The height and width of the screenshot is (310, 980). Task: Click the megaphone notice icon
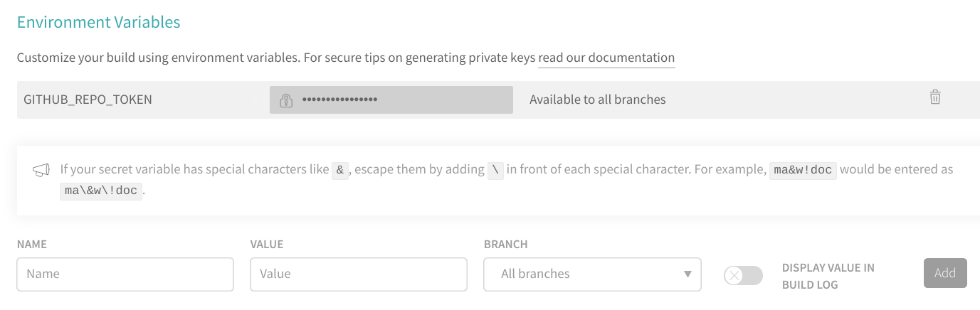[x=41, y=171]
